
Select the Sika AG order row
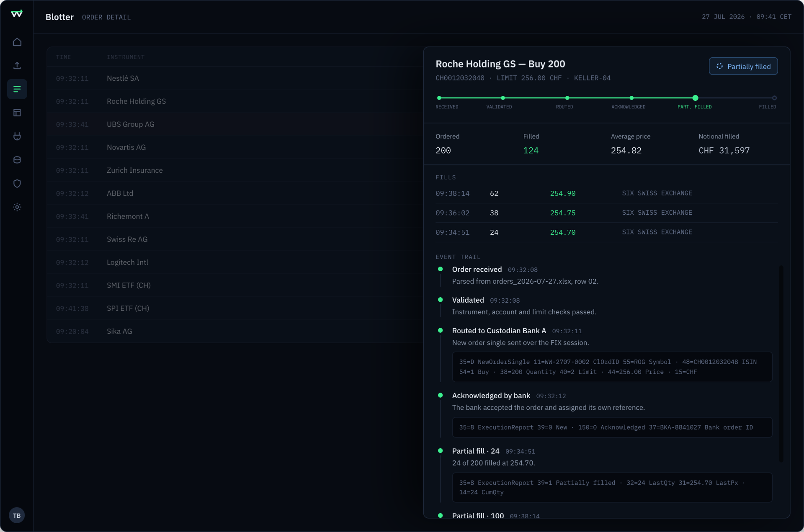(235, 332)
